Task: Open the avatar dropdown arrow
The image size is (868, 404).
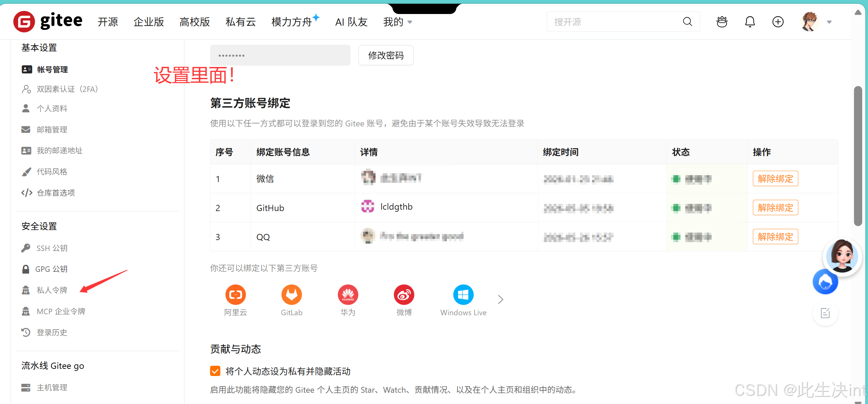Action: tap(829, 22)
